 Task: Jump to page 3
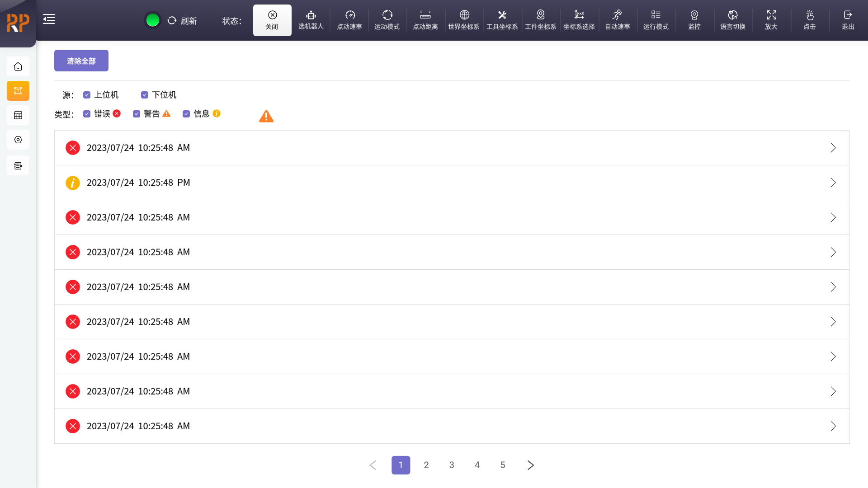[452, 465]
